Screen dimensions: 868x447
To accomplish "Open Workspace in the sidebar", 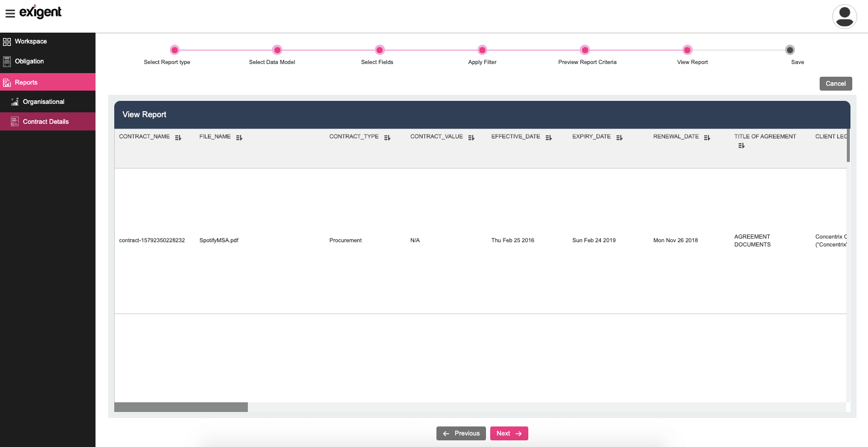I will (x=48, y=42).
